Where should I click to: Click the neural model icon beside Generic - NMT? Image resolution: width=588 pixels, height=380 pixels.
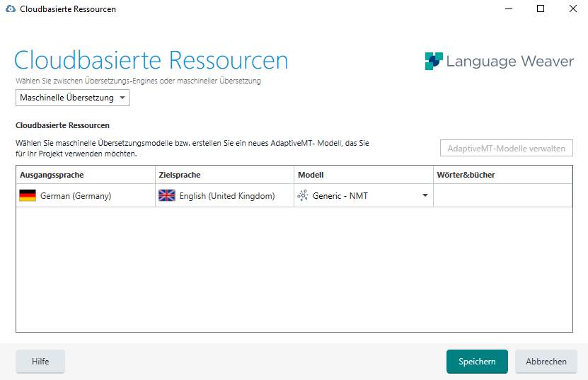303,195
